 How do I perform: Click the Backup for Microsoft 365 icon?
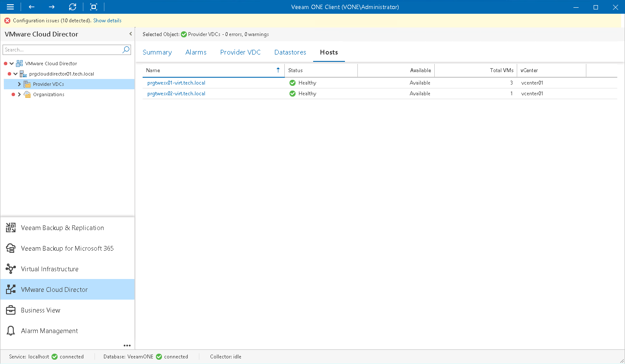(x=11, y=249)
